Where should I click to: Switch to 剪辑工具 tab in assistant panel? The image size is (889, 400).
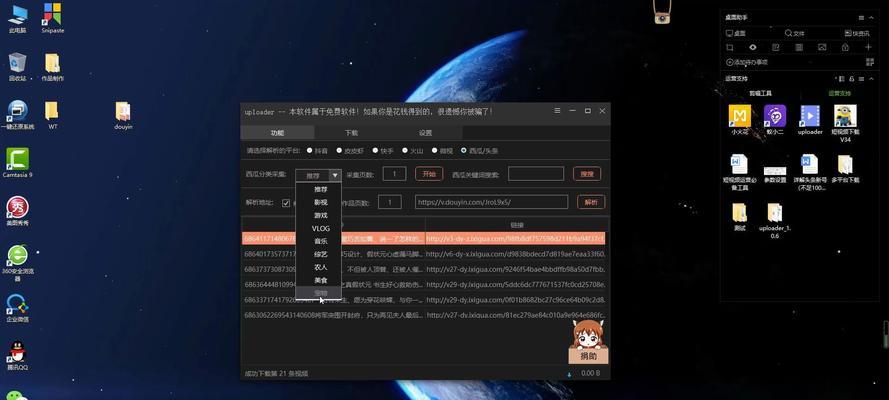tap(760, 93)
